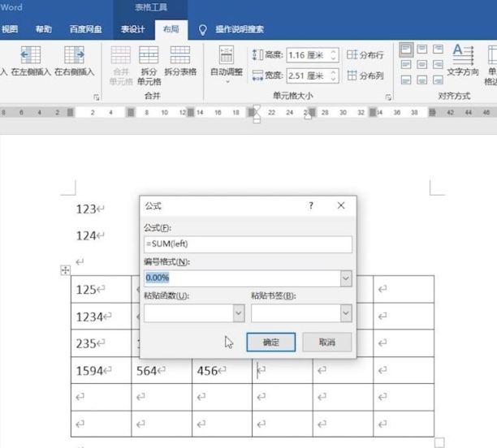Close the 公式 dialog
The height and width of the screenshot is (448, 497).
point(341,205)
